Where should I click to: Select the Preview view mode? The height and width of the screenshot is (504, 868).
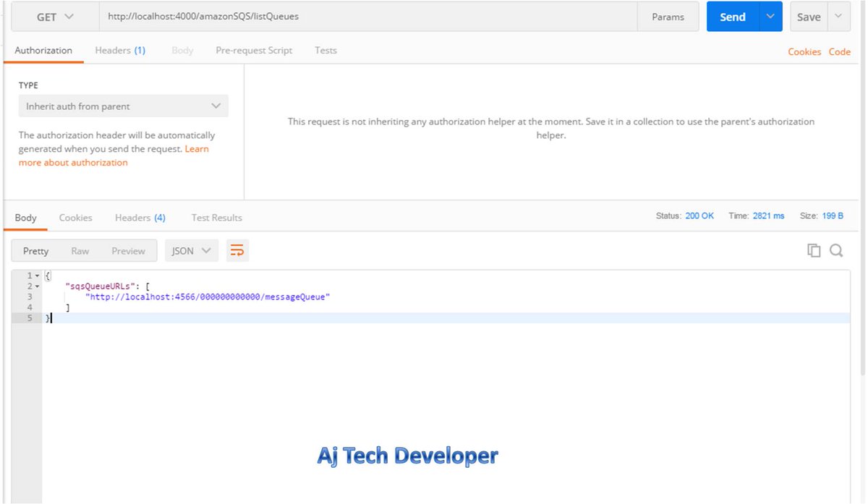tap(128, 251)
